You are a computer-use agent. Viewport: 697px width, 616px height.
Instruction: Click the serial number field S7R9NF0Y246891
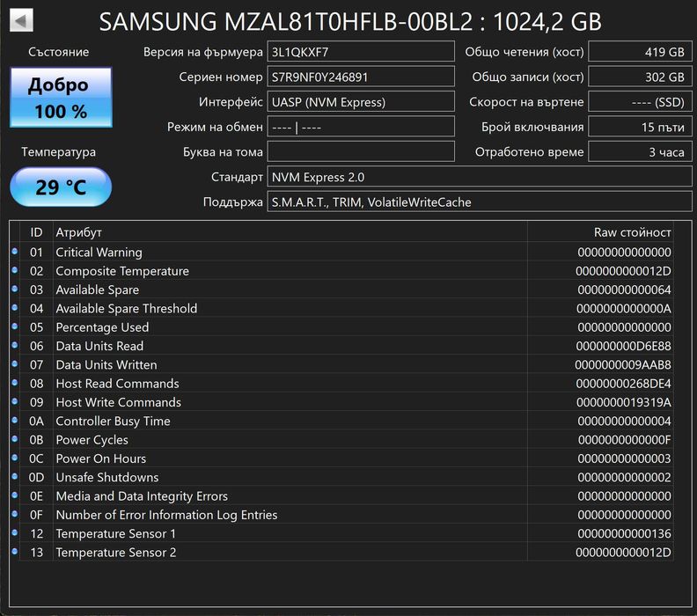[361, 77]
